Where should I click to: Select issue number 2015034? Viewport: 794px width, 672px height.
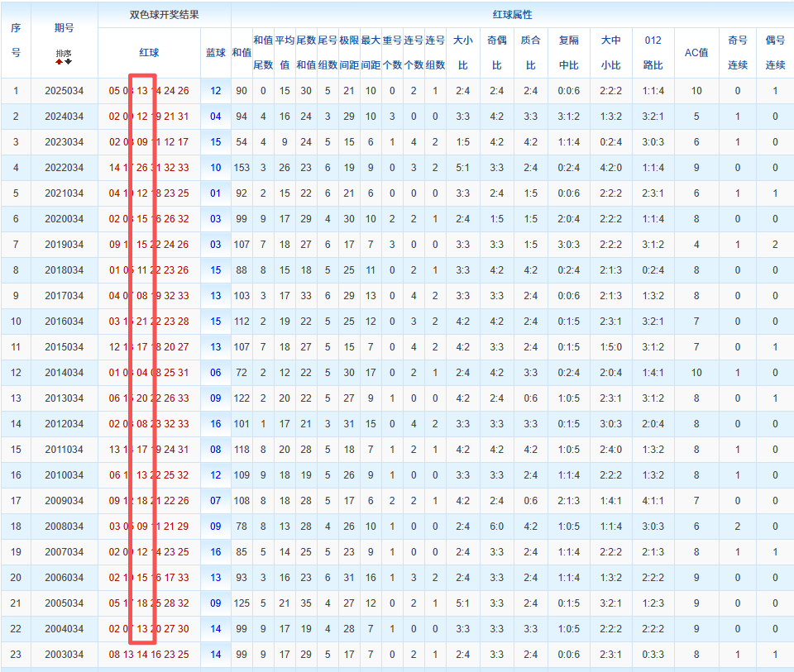(x=64, y=347)
